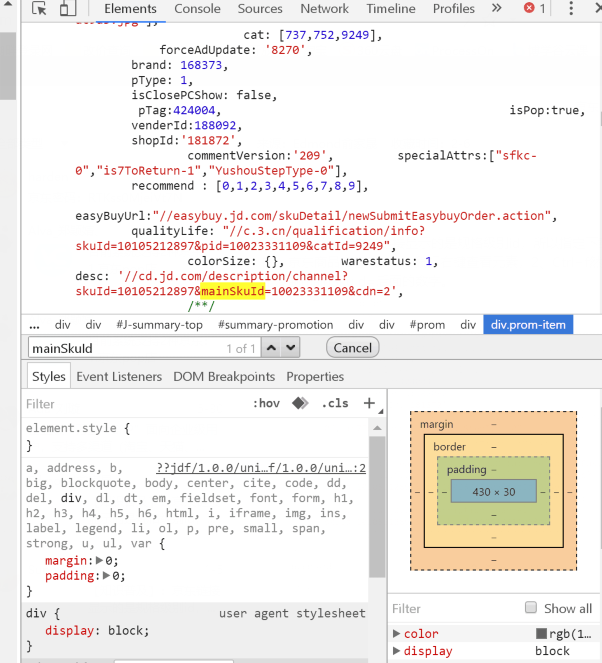Screen dimensions: 602x663
Task: Activate the inspect element picker icon
Action: pos(39,8)
